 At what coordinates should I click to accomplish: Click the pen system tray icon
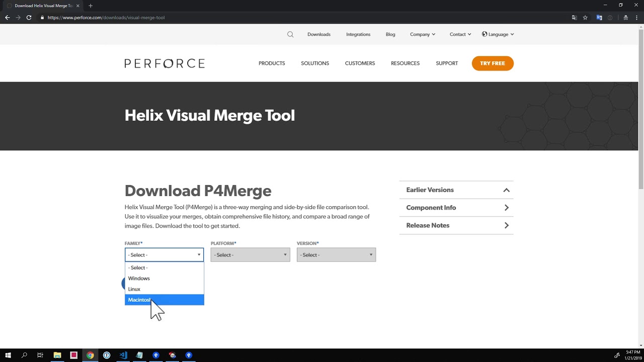(617, 355)
